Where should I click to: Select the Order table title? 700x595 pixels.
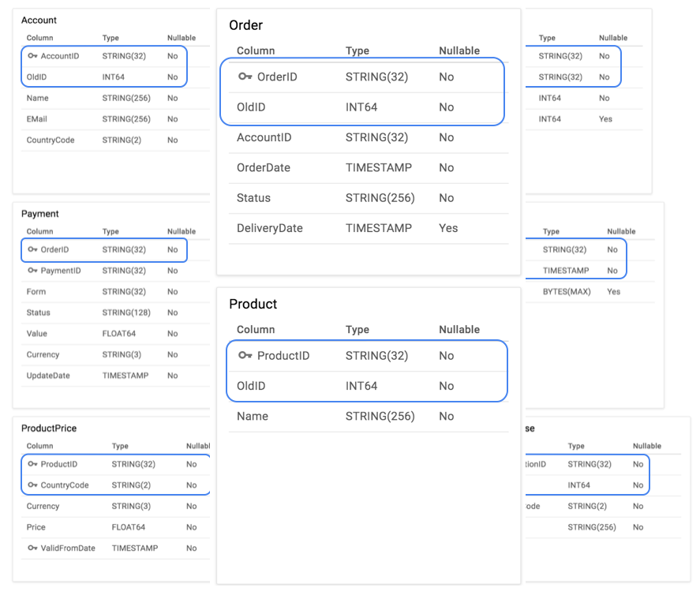[x=245, y=25]
